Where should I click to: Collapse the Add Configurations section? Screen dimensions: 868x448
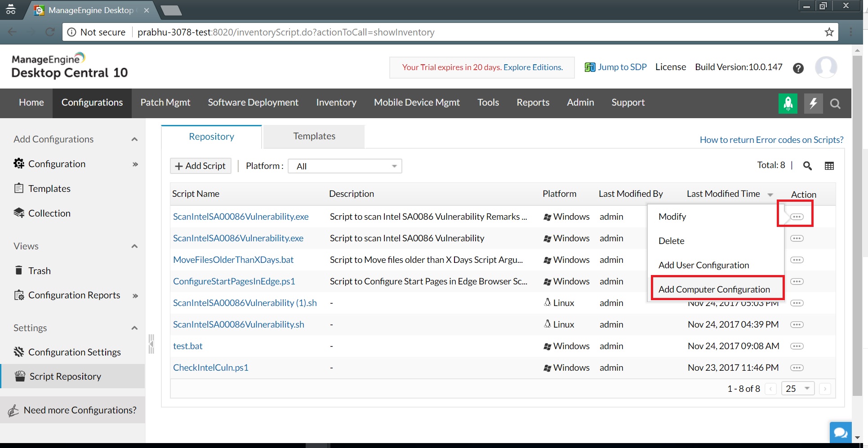click(x=134, y=139)
